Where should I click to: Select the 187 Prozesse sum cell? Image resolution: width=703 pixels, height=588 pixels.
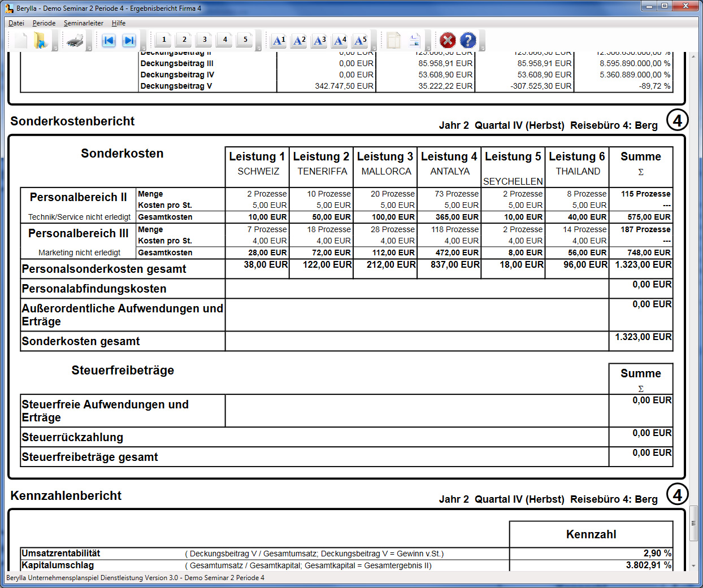click(646, 229)
